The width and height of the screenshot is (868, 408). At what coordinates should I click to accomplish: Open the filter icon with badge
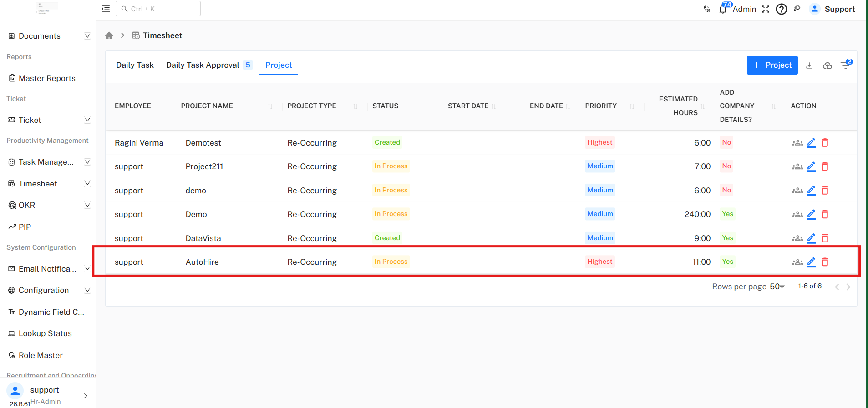[x=846, y=65]
